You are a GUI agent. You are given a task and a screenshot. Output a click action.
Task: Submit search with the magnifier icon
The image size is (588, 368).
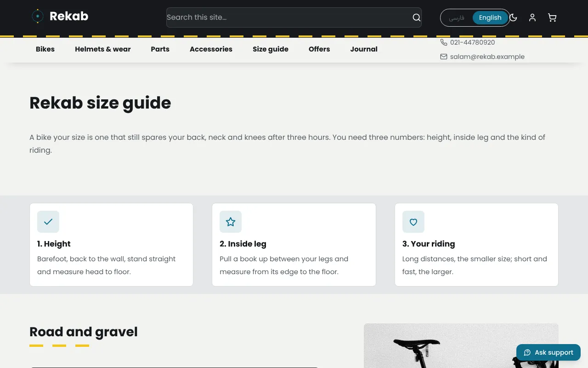point(416,17)
